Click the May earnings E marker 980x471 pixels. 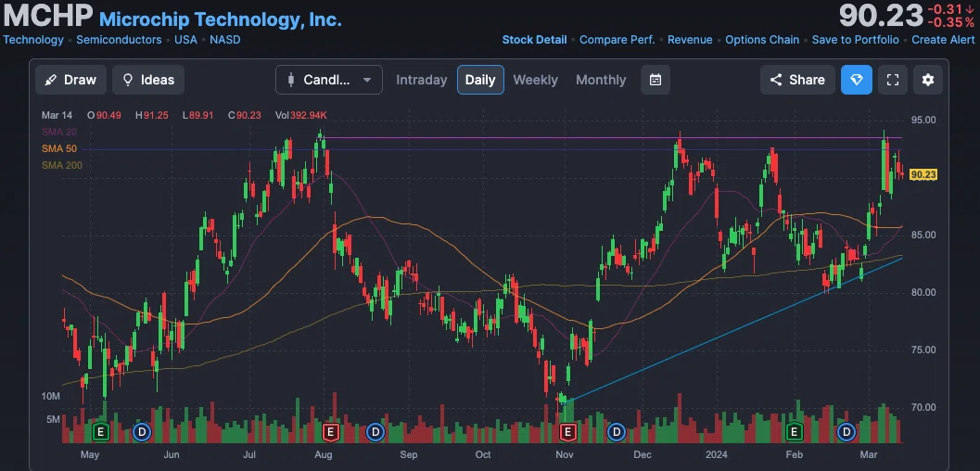[x=101, y=432]
